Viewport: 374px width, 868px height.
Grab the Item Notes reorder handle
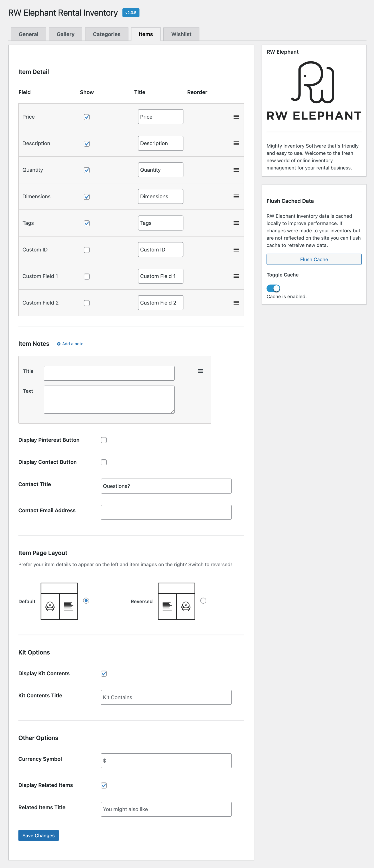coord(201,371)
